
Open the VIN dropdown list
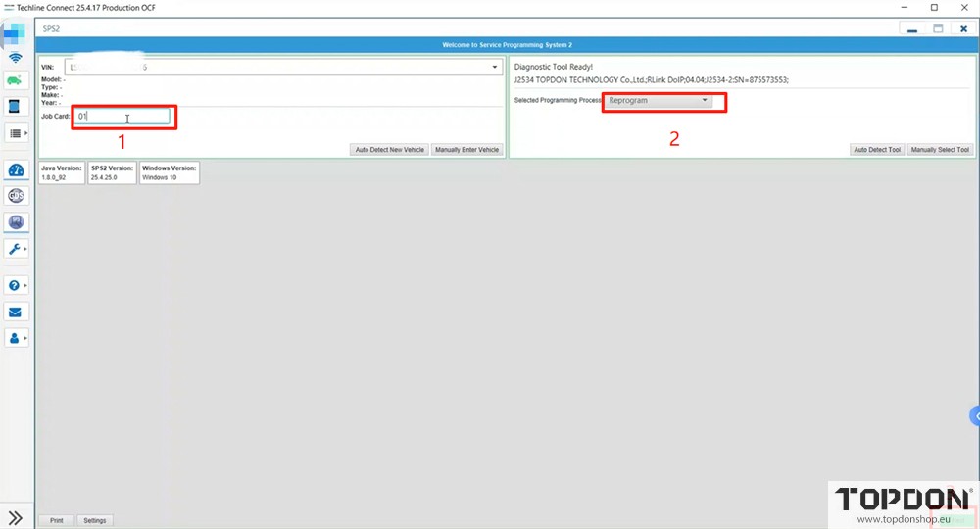[x=495, y=68]
